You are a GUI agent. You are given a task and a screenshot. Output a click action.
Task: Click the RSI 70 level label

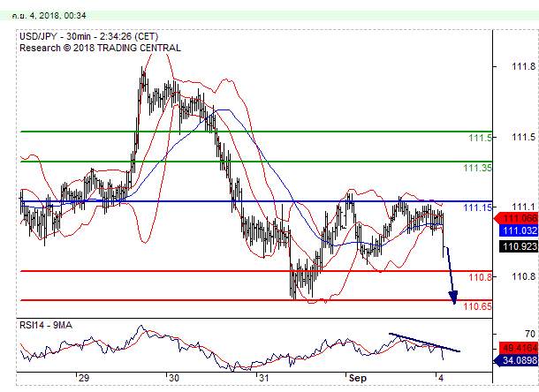[x=529, y=334]
